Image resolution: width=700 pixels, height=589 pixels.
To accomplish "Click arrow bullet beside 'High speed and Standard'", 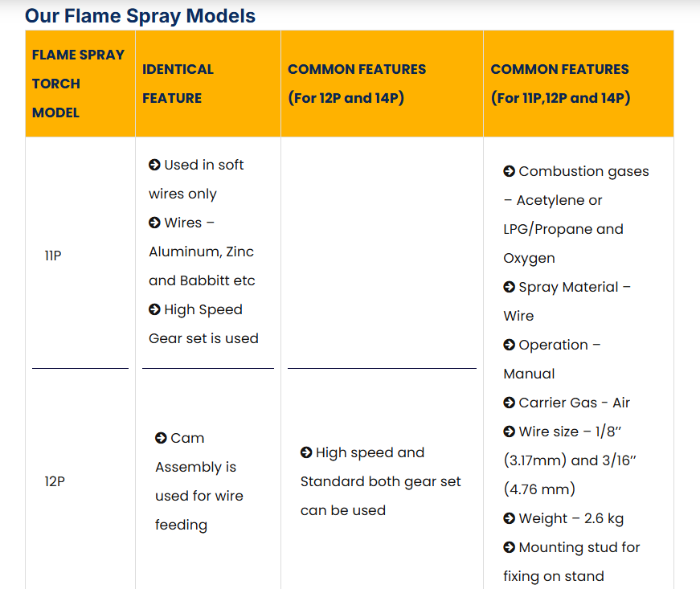I will pyautogui.click(x=306, y=452).
